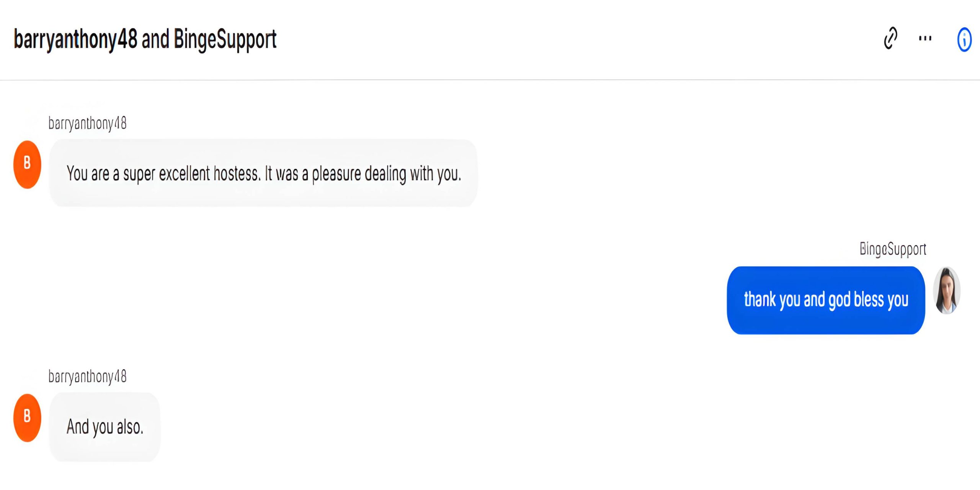Click the word "hostess" in first message

pyautogui.click(x=237, y=174)
